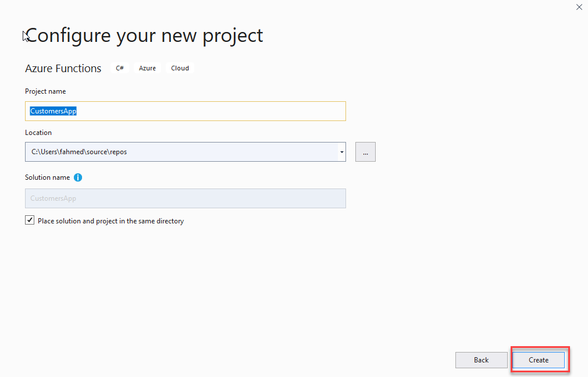Click the same-directory checkbox label text
Viewport: 588px width, 377px height.
click(111, 221)
